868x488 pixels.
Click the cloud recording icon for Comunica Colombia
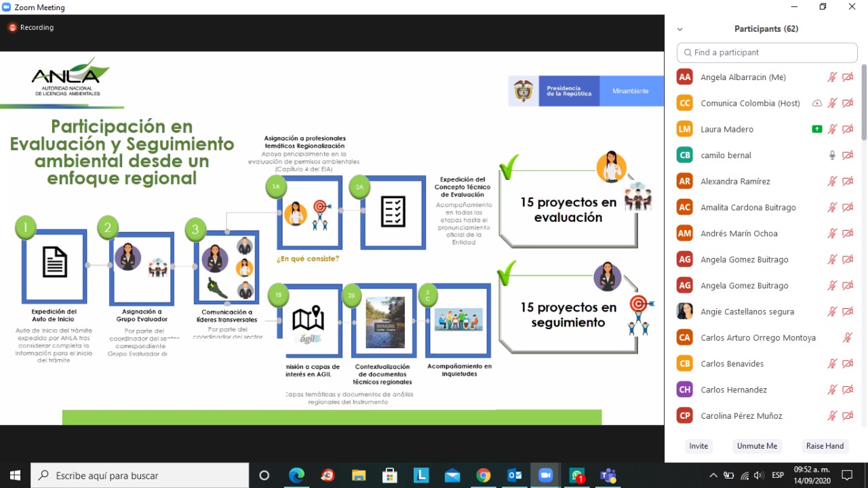point(817,103)
